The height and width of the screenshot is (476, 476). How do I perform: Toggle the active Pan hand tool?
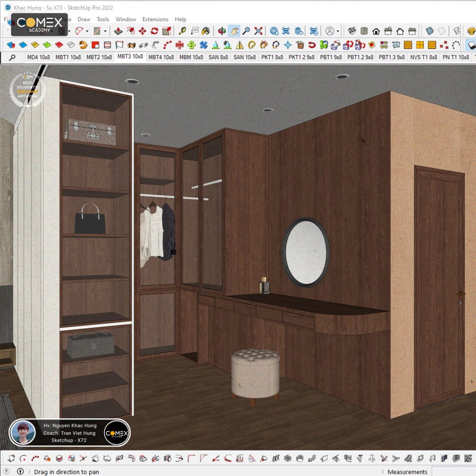[234, 31]
